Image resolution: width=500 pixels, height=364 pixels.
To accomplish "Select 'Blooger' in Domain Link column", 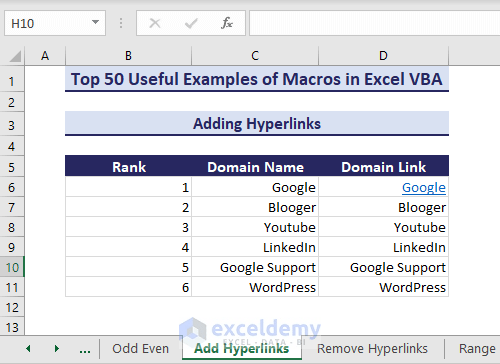I will (384, 207).
